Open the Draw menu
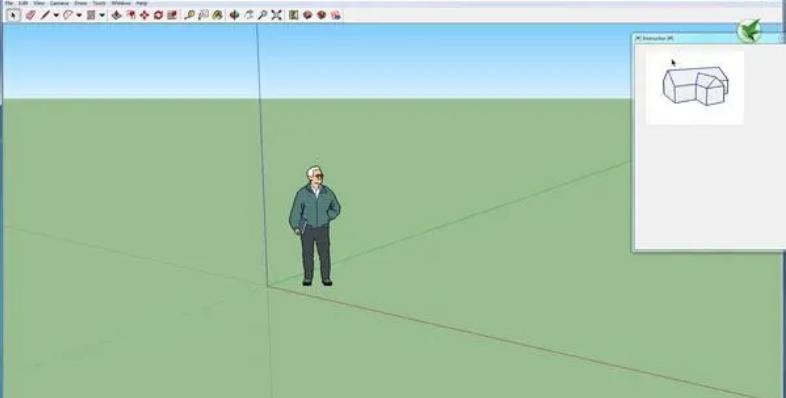Screen dimensions: 786x398 [x=81, y=3]
